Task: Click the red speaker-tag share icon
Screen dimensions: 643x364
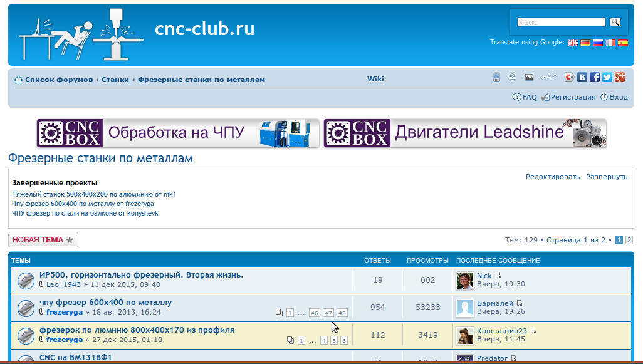Action: pos(569,77)
